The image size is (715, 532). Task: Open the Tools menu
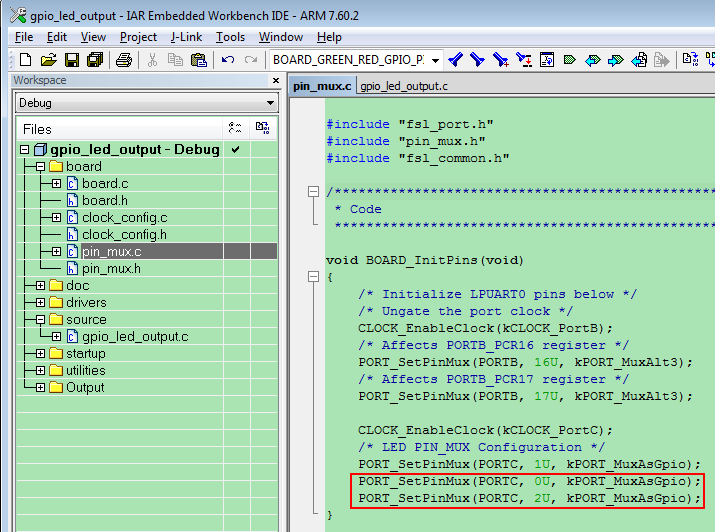[230, 37]
